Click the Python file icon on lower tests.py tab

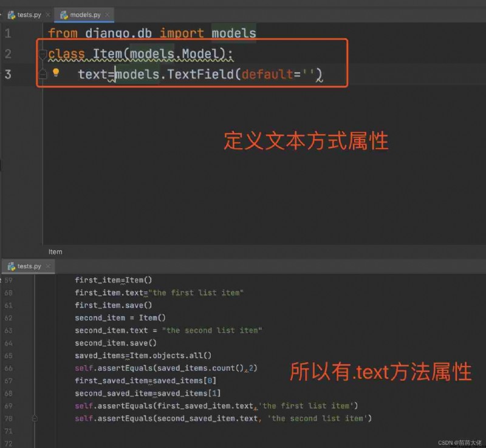tap(12, 266)
